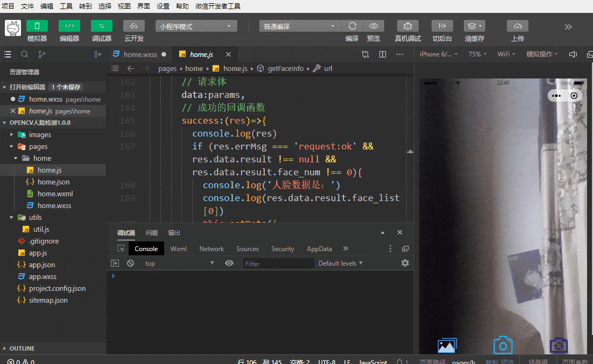This screenshot has height=364, width=593.
Task: Go back with editor navigation arrow
Action: coord(130,68)
